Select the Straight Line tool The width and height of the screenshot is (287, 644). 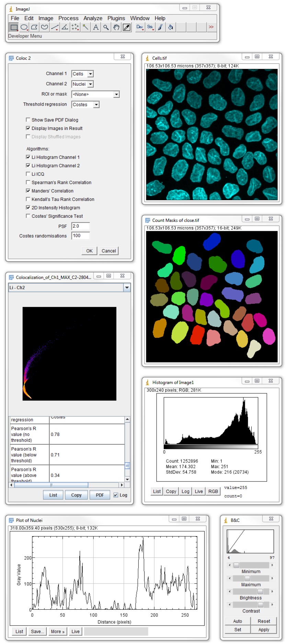tap(55, 27)
